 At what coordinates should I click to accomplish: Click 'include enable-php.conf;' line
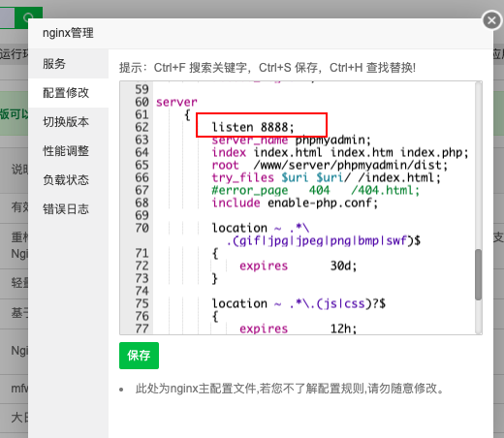pos(295,203)
